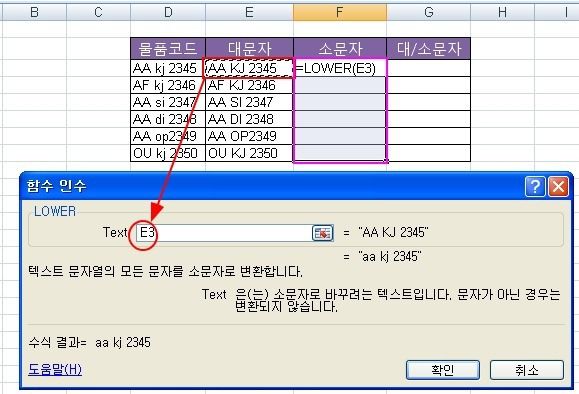
Task: Select cell containing AA op2349
Action: pyautogui.click(x=168, y=136)
